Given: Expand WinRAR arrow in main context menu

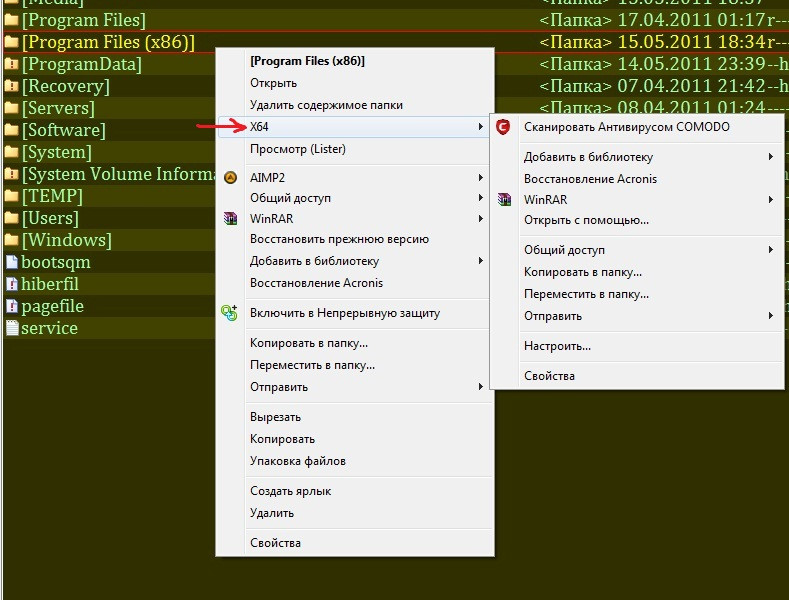Looking at the screenshot, I should coord(481,218).
